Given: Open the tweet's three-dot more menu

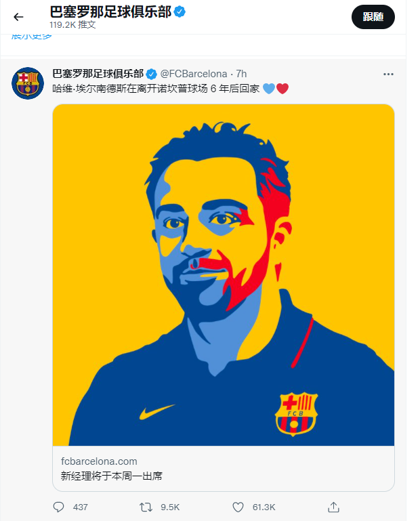Looking at the screenshot, I should pyautogui.click(x=388, y=74).
